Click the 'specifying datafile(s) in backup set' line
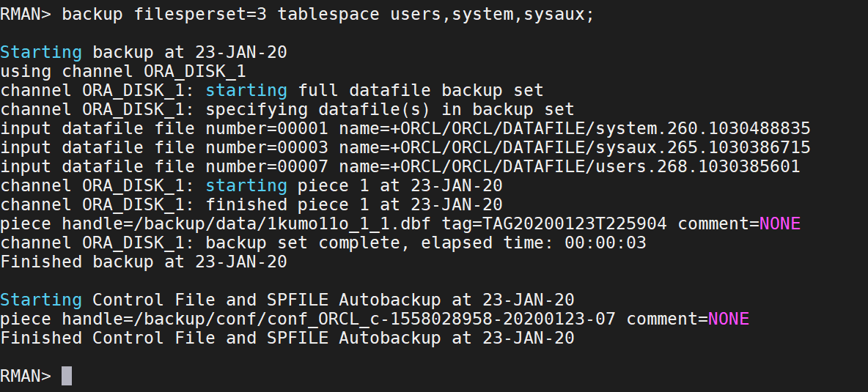This screenshot has width=868, height=392. [x=287, y=109]
